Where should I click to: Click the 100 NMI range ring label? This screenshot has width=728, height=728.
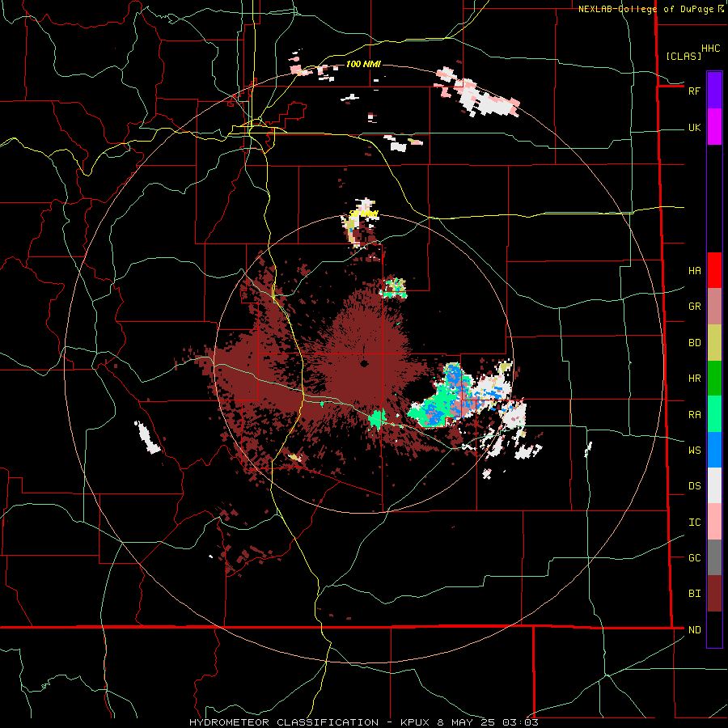tap(363, 64)
